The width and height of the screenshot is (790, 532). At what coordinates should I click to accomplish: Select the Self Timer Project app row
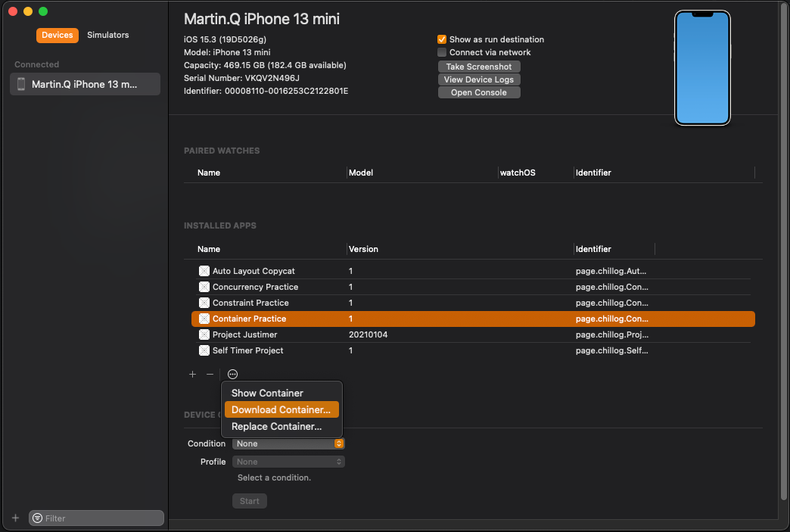pos(473,350)
